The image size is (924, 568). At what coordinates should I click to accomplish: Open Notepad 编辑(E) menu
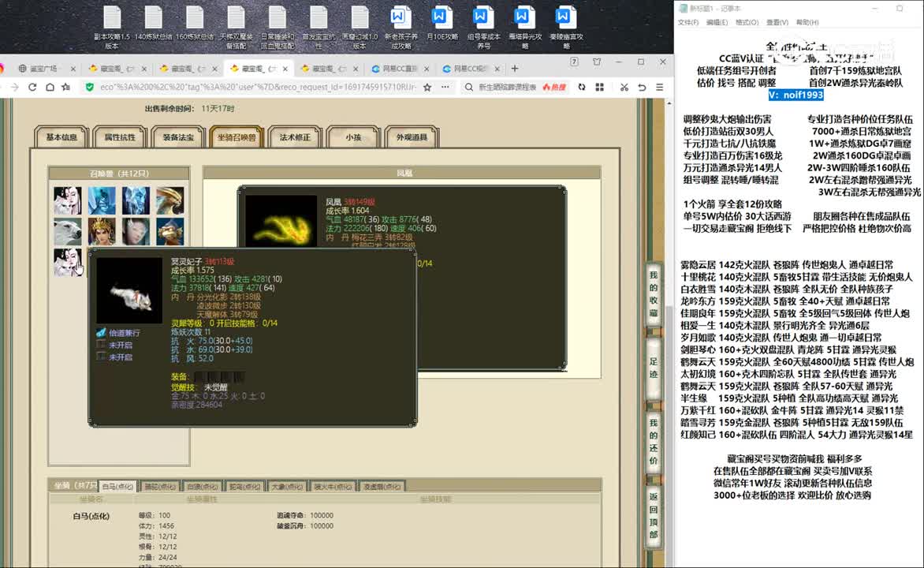(717, 22)
